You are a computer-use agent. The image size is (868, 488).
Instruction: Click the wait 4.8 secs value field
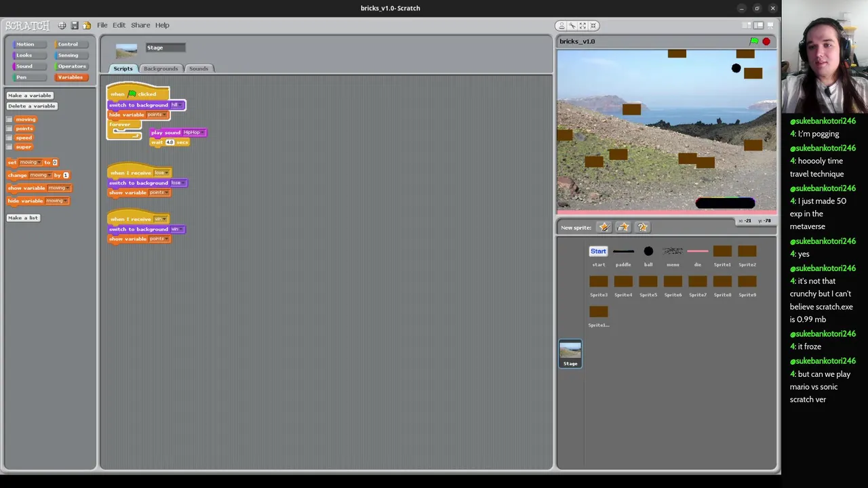pyautogui.click(x=170, y=142)
